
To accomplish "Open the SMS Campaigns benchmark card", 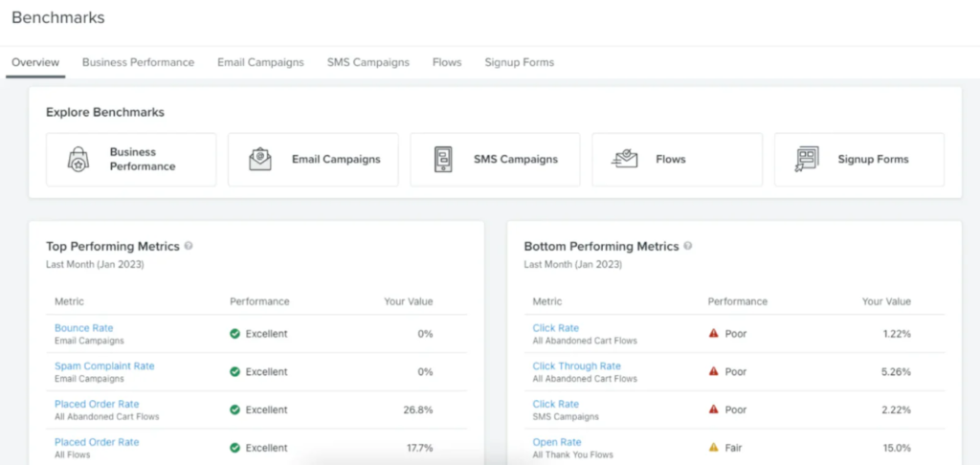I will pos(495,160).
